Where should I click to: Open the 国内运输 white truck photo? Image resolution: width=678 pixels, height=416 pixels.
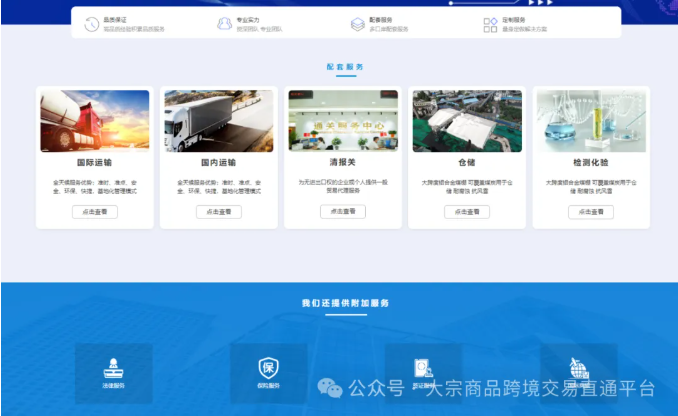(x=219, y=121)
